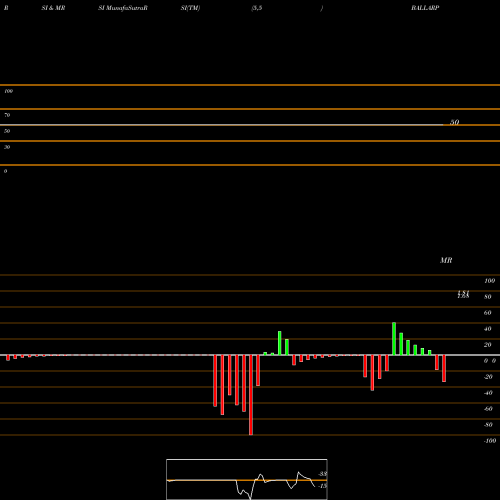Click the 80 label on MR axis
500x500 pixels.
(488, 297)
